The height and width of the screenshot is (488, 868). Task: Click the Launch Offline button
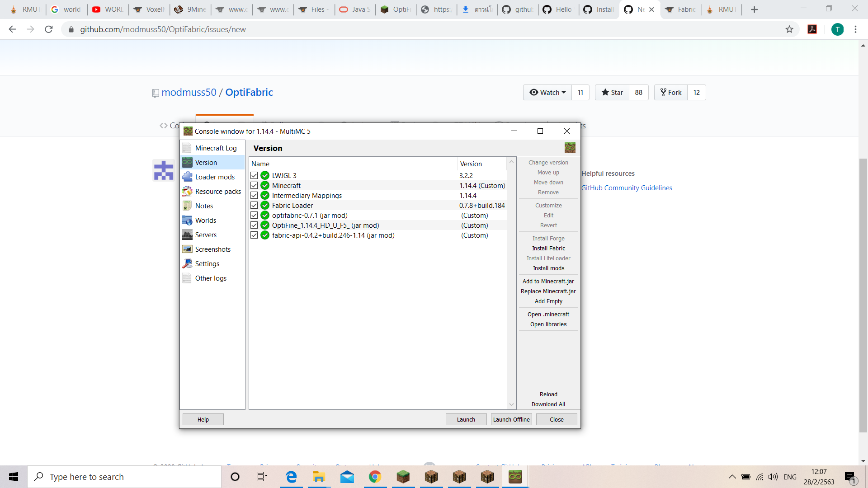click(x=511, y=419)
